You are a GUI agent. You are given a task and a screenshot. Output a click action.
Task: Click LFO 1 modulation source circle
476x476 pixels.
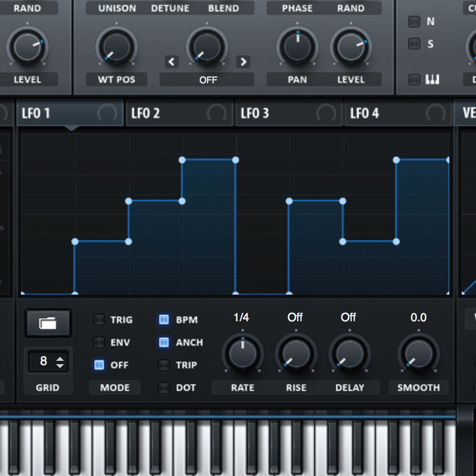click(107, 113)
